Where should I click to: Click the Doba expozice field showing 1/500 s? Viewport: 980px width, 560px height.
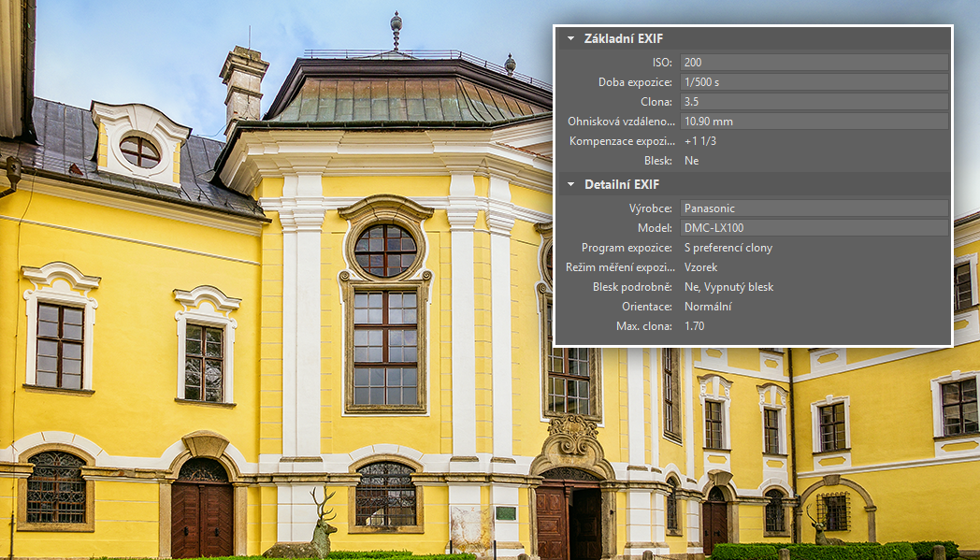814,81
